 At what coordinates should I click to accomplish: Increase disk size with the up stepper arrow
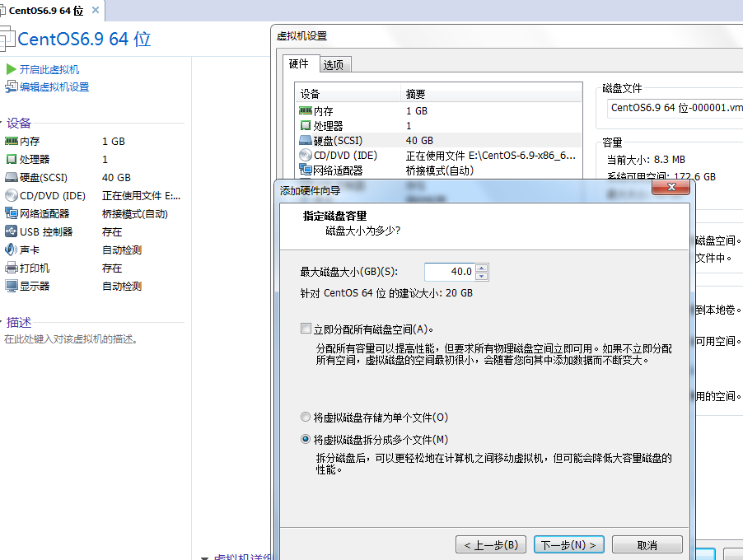point(481,267)
